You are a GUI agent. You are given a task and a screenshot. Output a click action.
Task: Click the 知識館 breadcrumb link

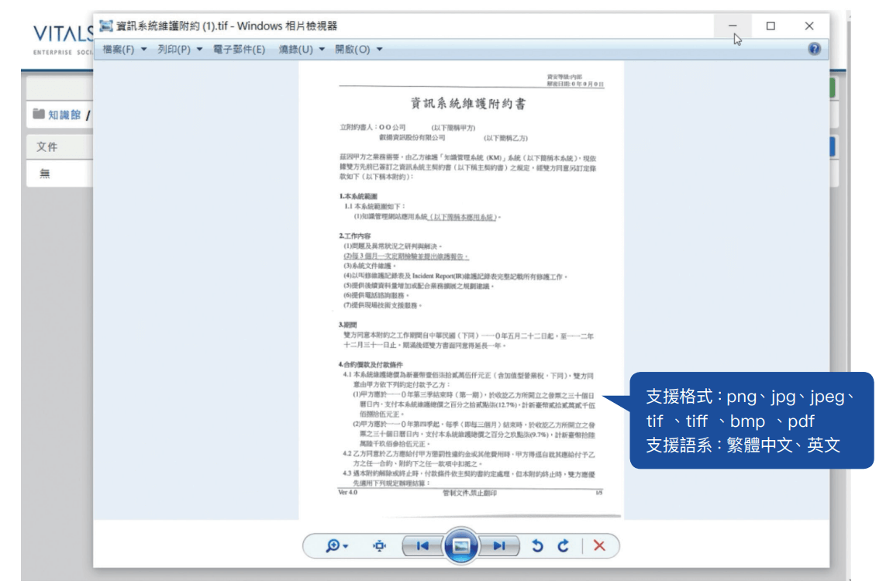tap(64, 115)
